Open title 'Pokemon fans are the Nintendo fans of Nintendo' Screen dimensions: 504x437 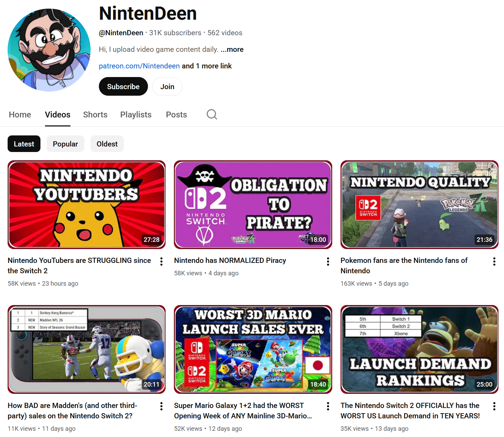click(x=404, y=266)
